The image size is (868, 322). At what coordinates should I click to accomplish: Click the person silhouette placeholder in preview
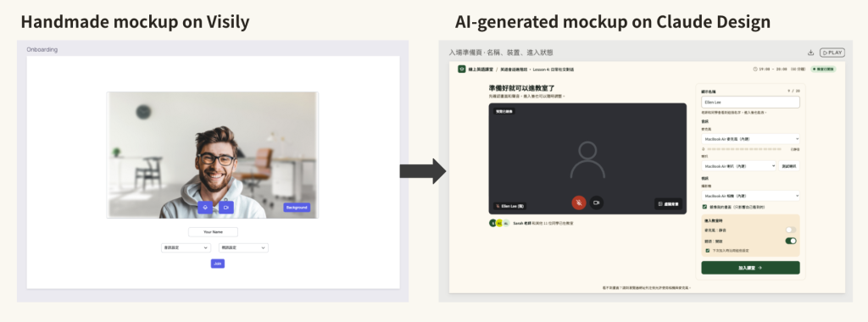coord(587,159)
